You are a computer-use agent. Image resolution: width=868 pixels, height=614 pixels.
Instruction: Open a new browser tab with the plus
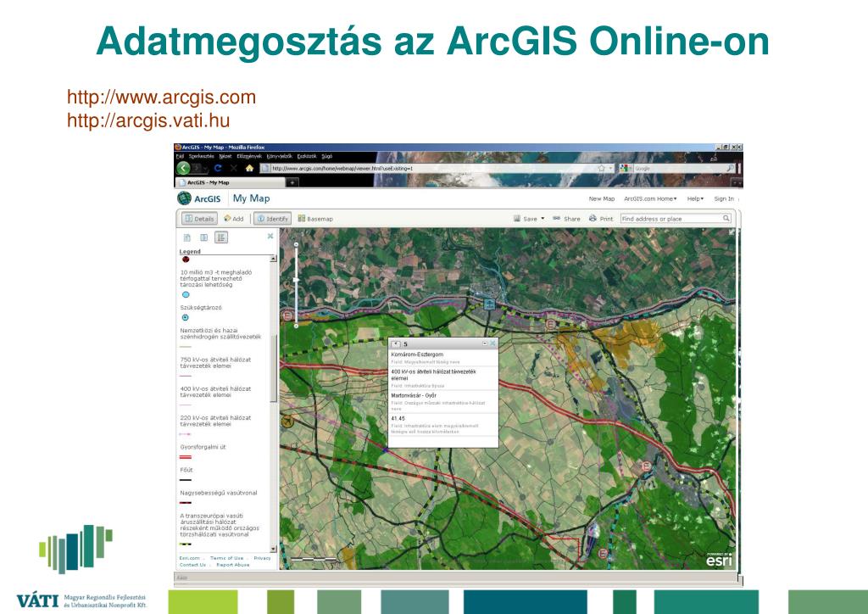click(x=292, y=182)
